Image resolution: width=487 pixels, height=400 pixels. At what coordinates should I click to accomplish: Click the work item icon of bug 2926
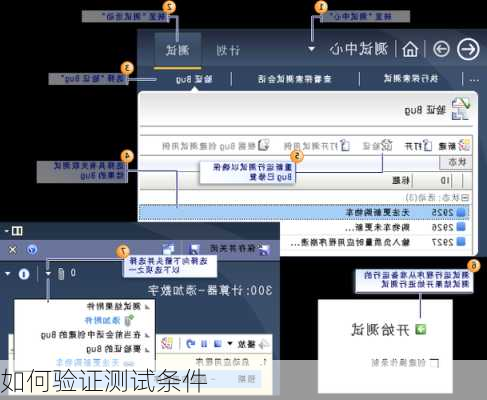tap(461, 227)
